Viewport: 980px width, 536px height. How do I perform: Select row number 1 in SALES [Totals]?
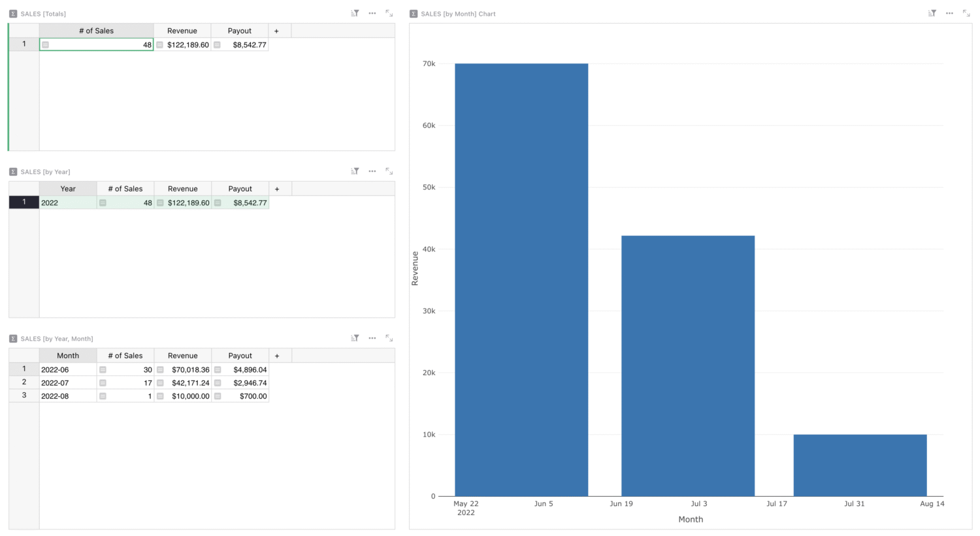(24, 44)
